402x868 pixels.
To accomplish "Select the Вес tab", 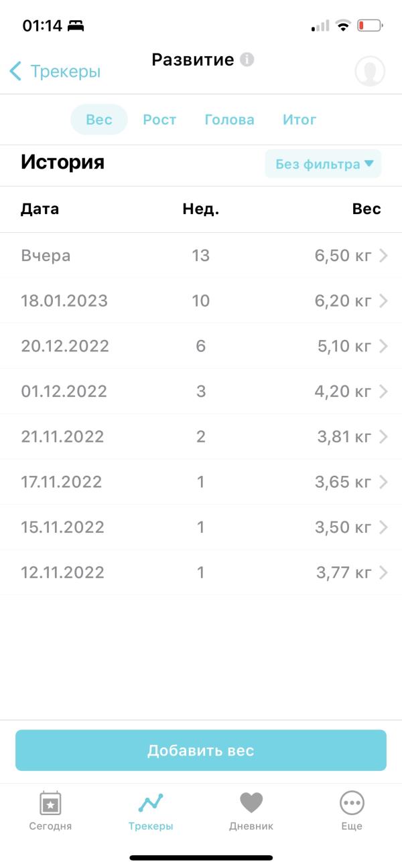I will (x=99, y=120).
